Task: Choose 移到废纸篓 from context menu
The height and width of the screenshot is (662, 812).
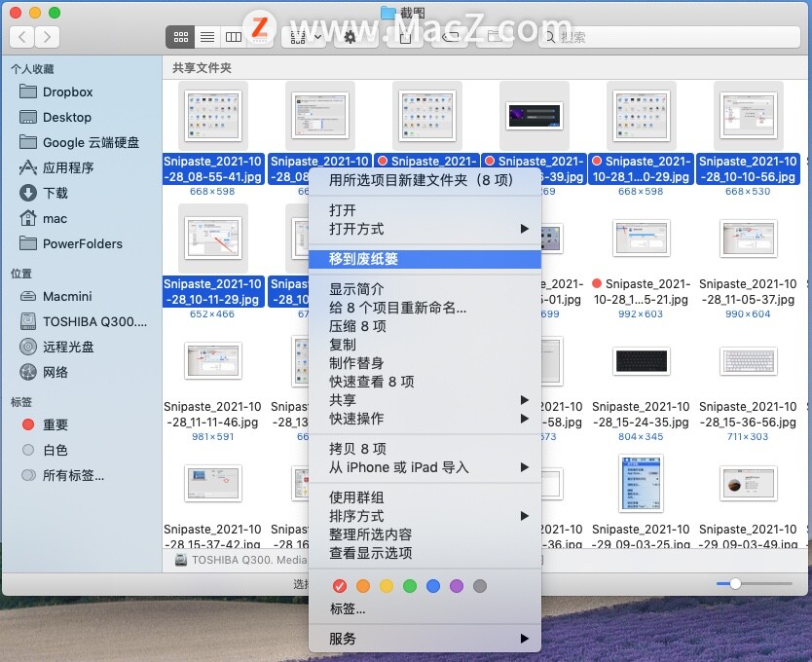Action: 363,259
